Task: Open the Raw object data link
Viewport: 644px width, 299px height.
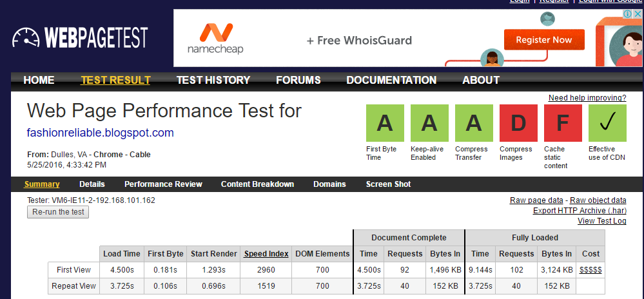Action: pos(598,200)
